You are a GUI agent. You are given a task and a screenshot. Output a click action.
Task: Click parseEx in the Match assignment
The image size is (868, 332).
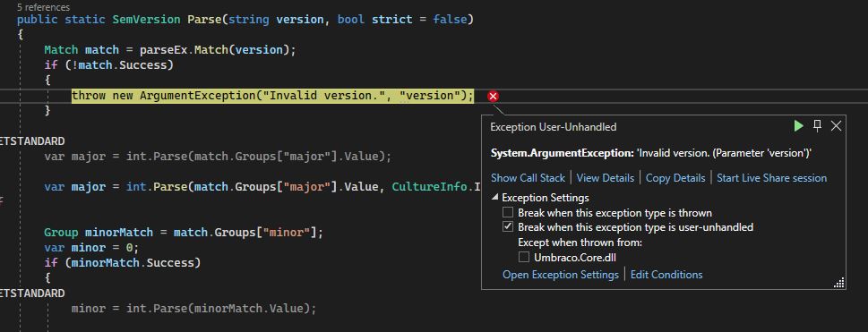pyautogui.click(x=163, y=50)
